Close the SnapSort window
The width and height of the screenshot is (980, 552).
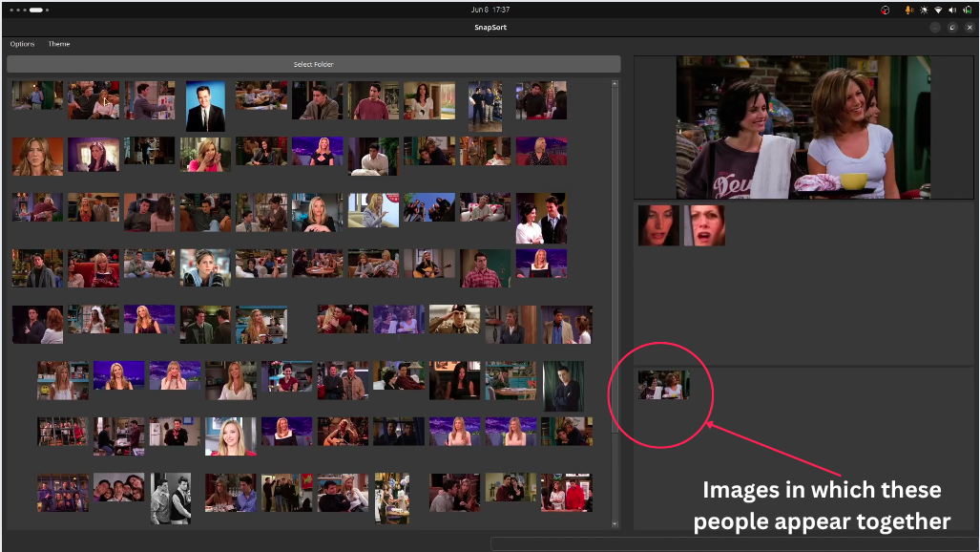point(970,28)
